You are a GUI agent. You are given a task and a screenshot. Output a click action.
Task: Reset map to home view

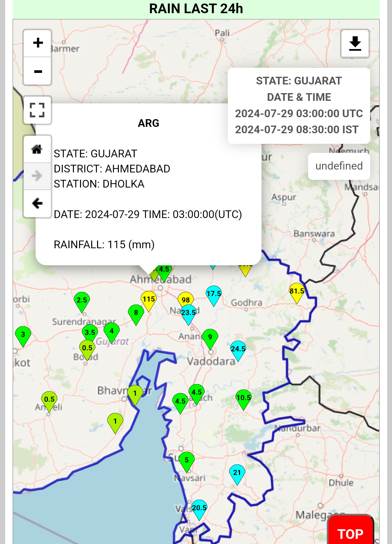(x=37, y=149)
